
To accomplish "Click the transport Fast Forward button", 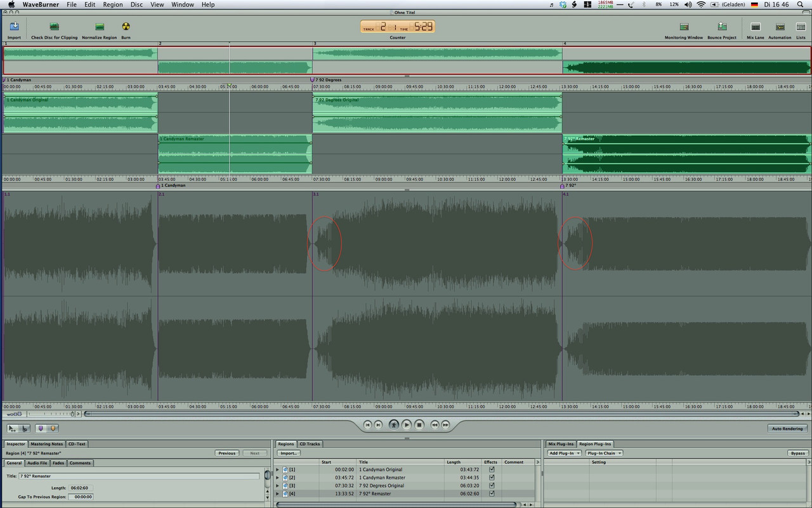I will tap(446, 425).
